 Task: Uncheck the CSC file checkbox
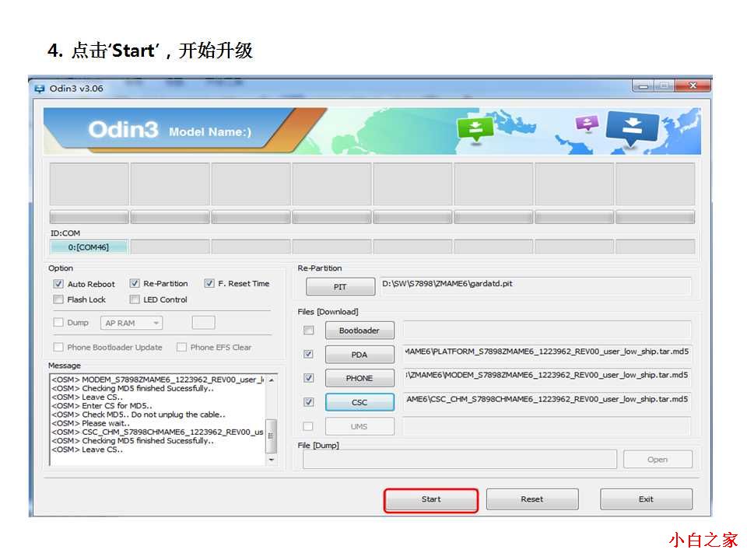[x=309, y=402]
